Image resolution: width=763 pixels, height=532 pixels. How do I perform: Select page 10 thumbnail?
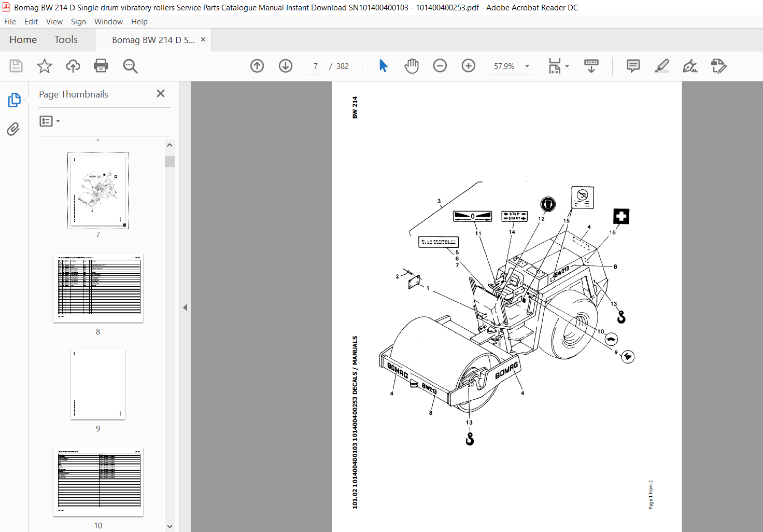tap(98, 482)
